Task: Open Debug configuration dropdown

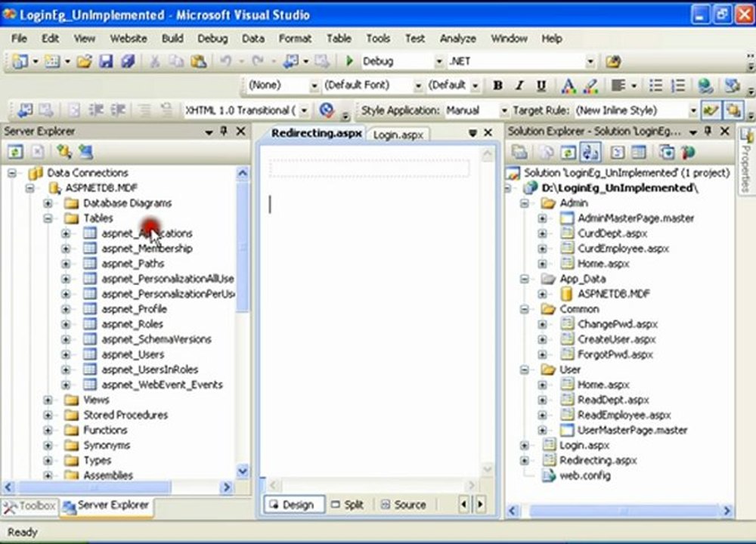Action: [438, 61]
